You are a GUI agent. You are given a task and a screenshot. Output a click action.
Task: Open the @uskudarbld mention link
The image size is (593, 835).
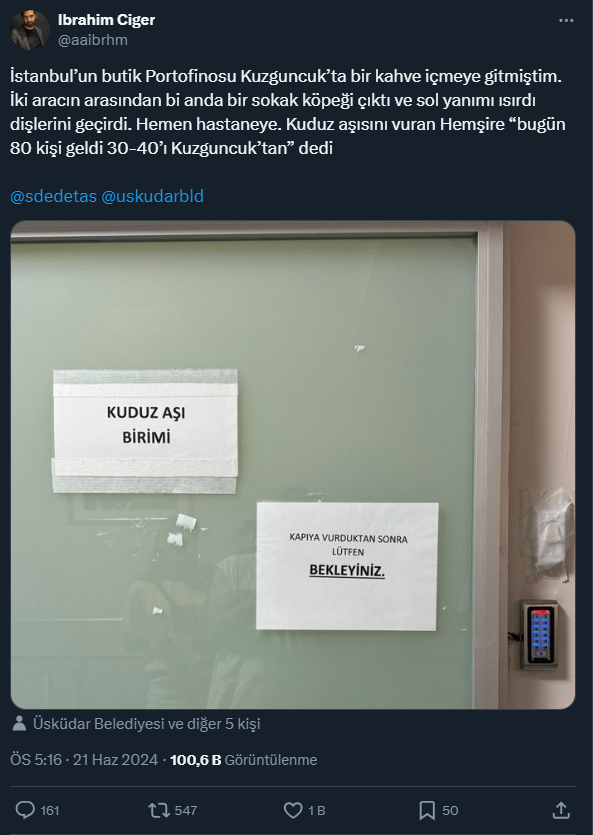[152, 196]
